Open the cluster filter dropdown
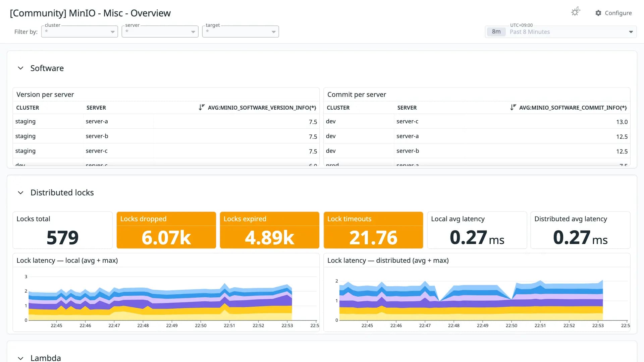644x362 pixels. coord(79,32)
